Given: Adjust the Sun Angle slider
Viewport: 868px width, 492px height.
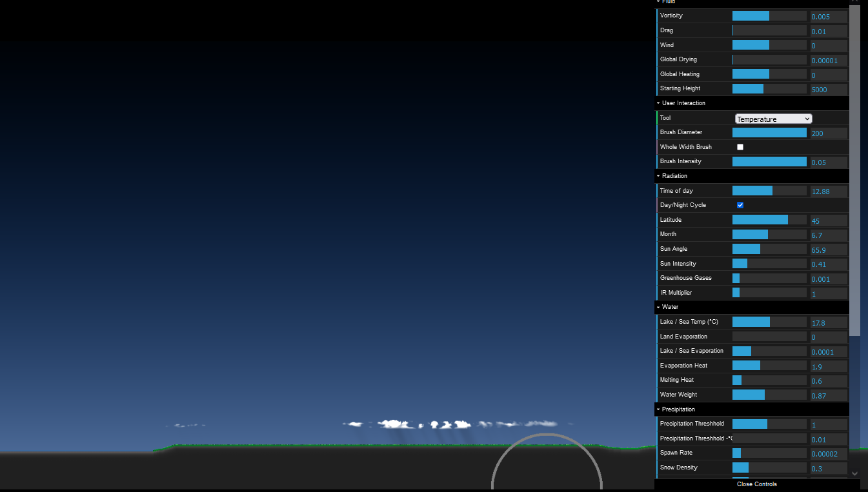Looking at the screenshot, I should click(x=769, y=249).
